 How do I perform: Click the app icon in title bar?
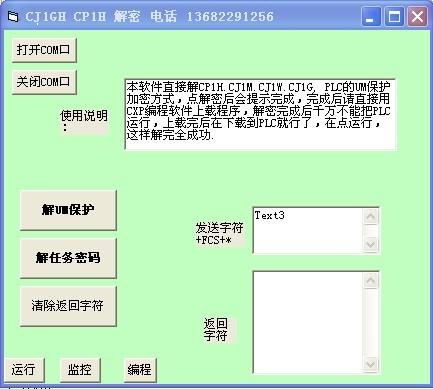(13, 17)
